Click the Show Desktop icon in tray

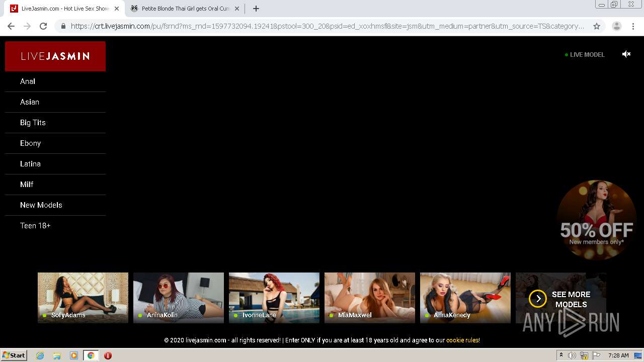pos(637,355)
